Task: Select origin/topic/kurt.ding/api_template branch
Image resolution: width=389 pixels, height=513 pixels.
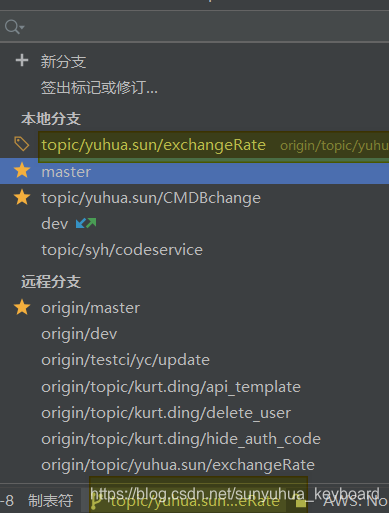Action: pos(171,387)
